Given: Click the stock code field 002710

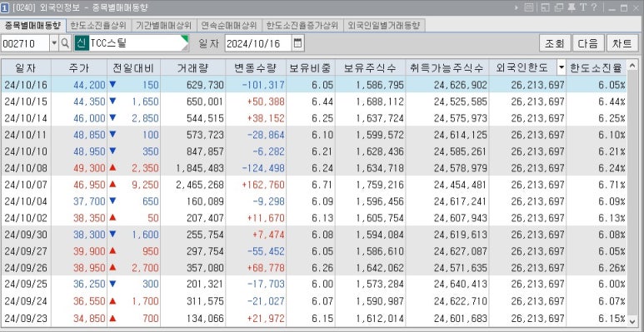Looking at the screenshot, I should click(26, 43).
